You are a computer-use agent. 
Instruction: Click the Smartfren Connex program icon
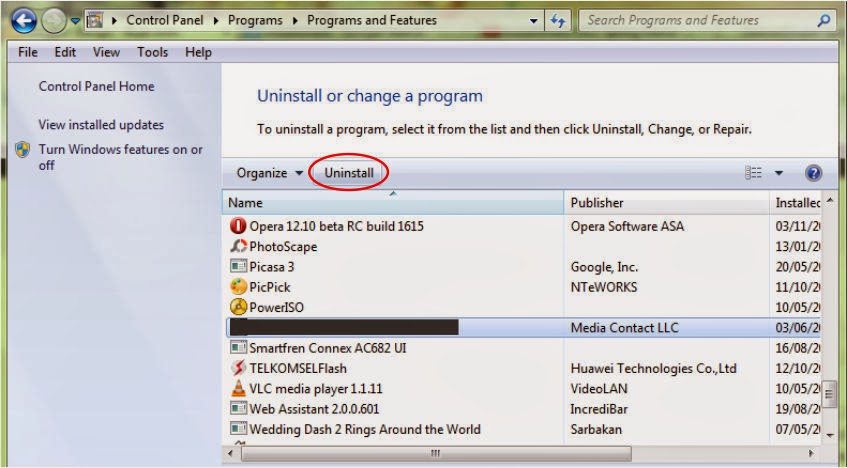(238, 347)
